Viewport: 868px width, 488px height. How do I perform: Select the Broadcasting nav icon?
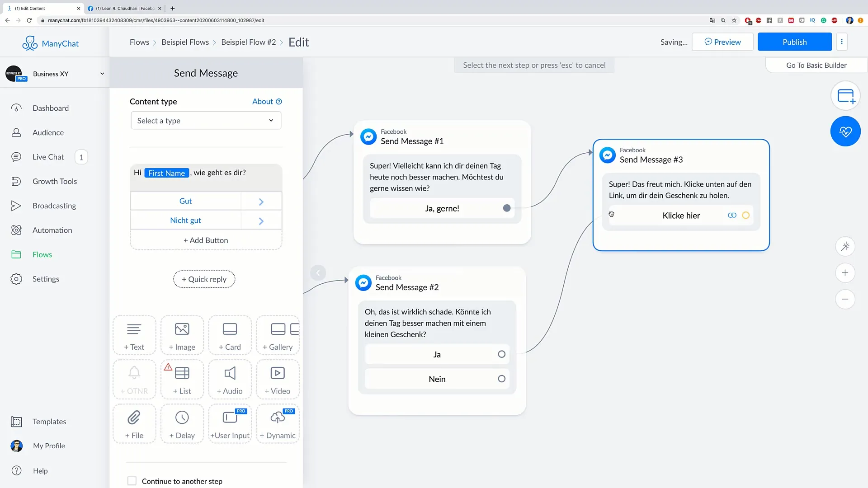pos(15,206)
